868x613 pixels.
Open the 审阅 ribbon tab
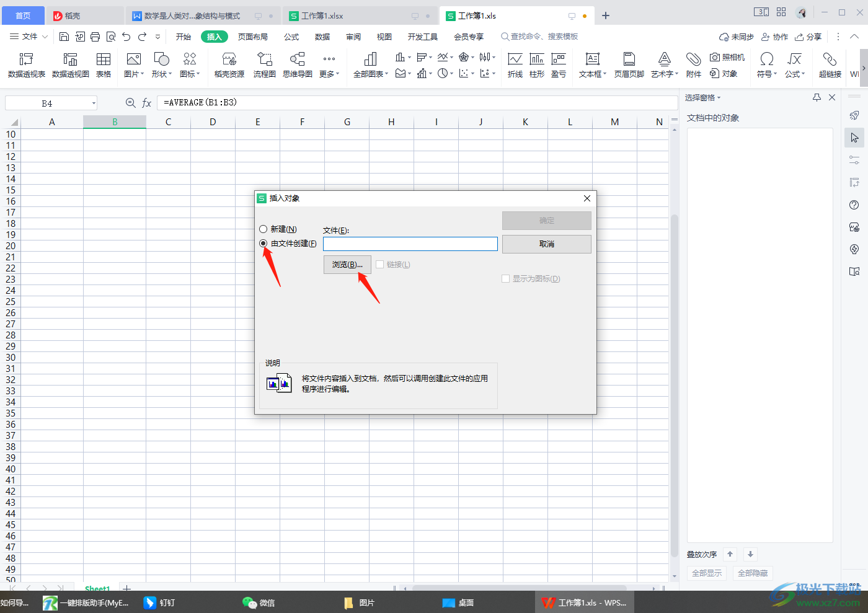point(353,37)
